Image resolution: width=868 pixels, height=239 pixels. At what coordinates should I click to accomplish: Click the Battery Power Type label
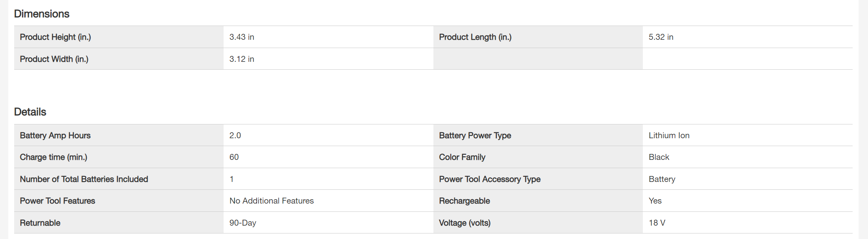pyautogui.click(x=475, y=135)
